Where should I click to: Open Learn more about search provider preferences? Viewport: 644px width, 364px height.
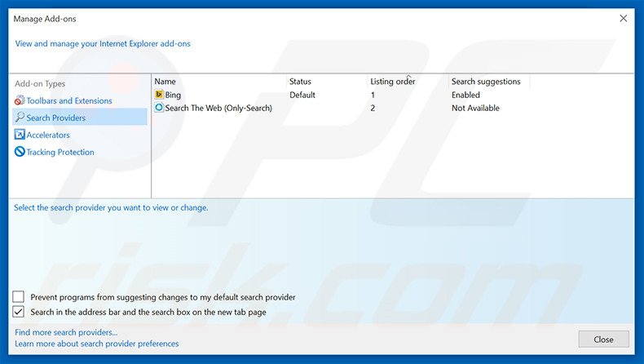click(x=97, y=344)
